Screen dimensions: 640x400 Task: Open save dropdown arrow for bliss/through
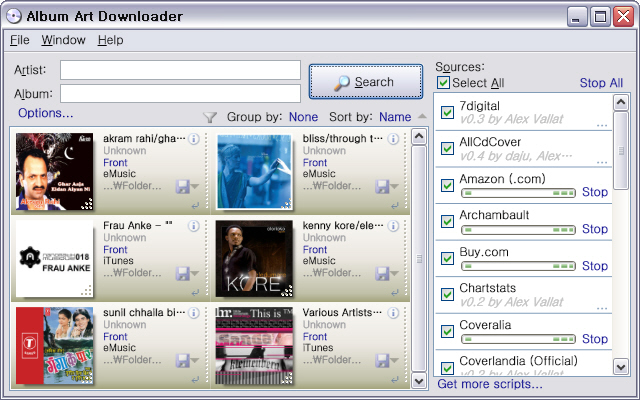click(394, 187)
